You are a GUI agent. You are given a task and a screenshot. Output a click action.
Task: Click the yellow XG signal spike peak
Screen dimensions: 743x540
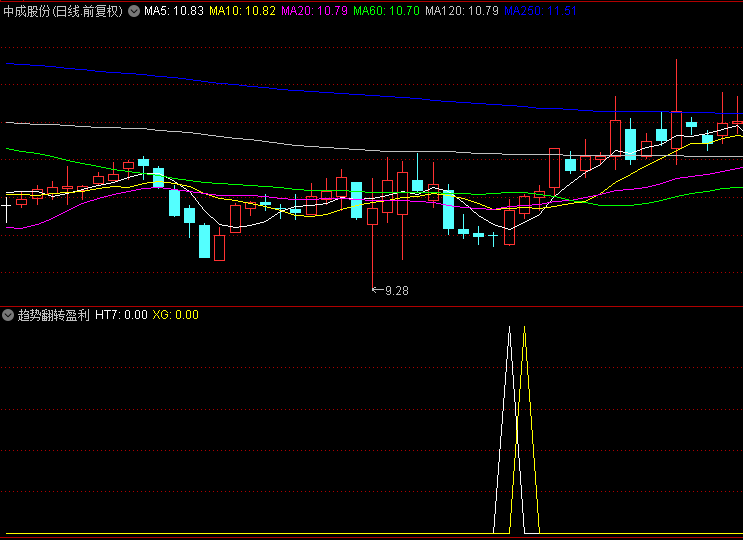coord(525,328)
